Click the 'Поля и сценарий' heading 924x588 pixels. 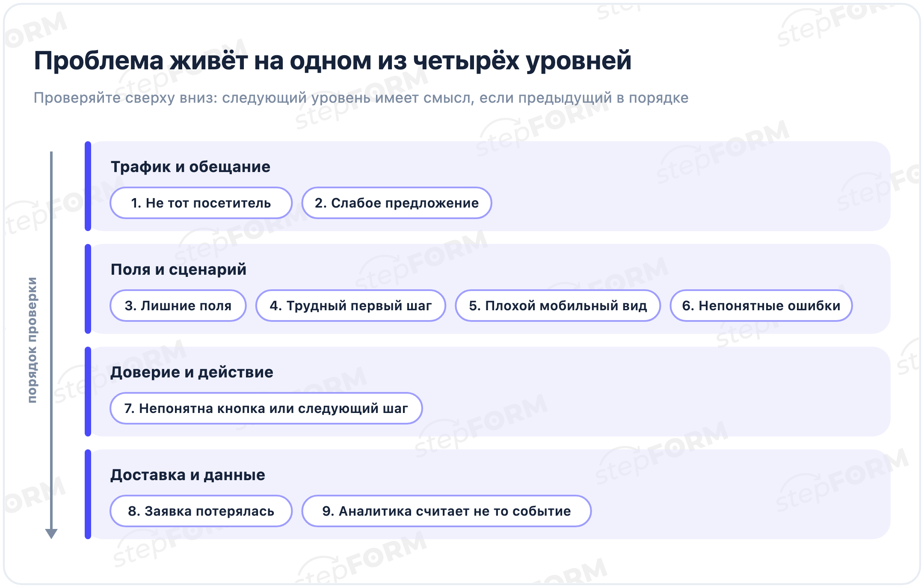click(x=178, y=269)
